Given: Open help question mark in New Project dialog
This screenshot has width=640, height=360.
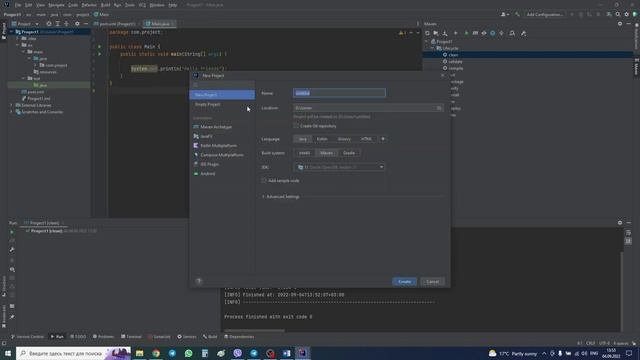Looking at the screenshot, I should [199, 281].
